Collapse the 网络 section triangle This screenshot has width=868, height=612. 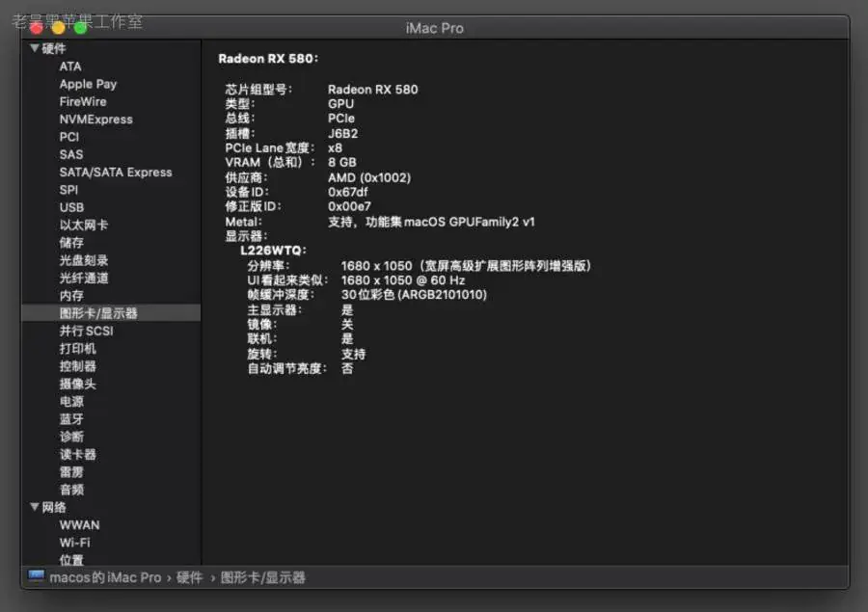point(35,507)
